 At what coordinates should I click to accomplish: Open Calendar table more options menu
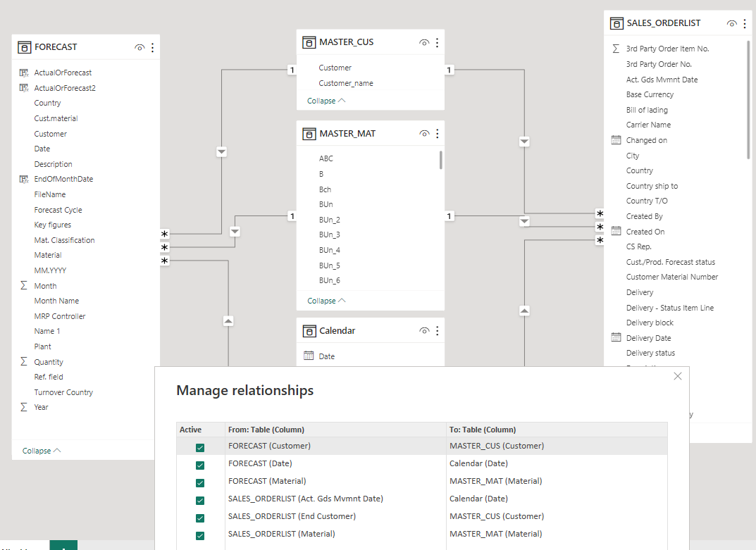point(438,331)
